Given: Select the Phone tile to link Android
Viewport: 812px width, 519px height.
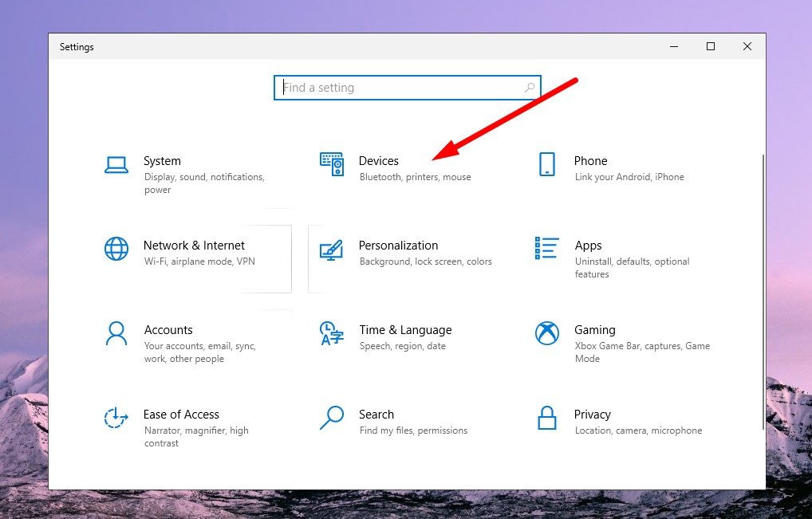Looking at the screenshot, I should [x=590, y=160].
